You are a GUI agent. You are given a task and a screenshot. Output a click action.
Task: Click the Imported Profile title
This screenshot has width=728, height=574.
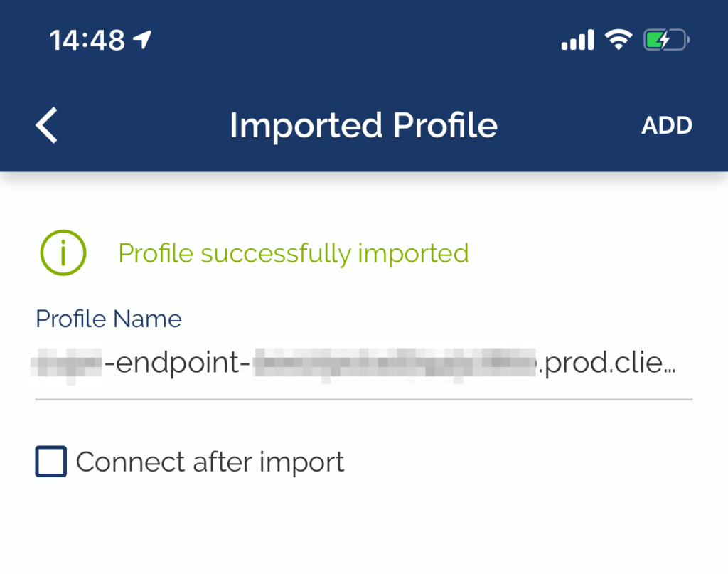363,125
